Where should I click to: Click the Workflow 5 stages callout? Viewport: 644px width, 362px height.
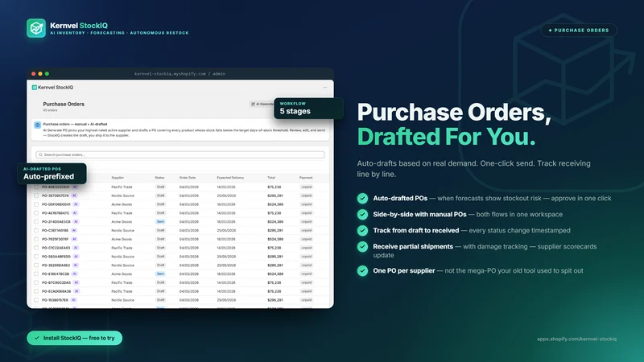308,109
